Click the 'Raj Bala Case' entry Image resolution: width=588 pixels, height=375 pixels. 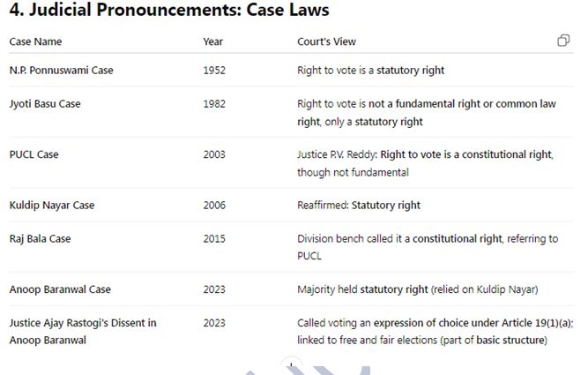(x=41, y=239)
